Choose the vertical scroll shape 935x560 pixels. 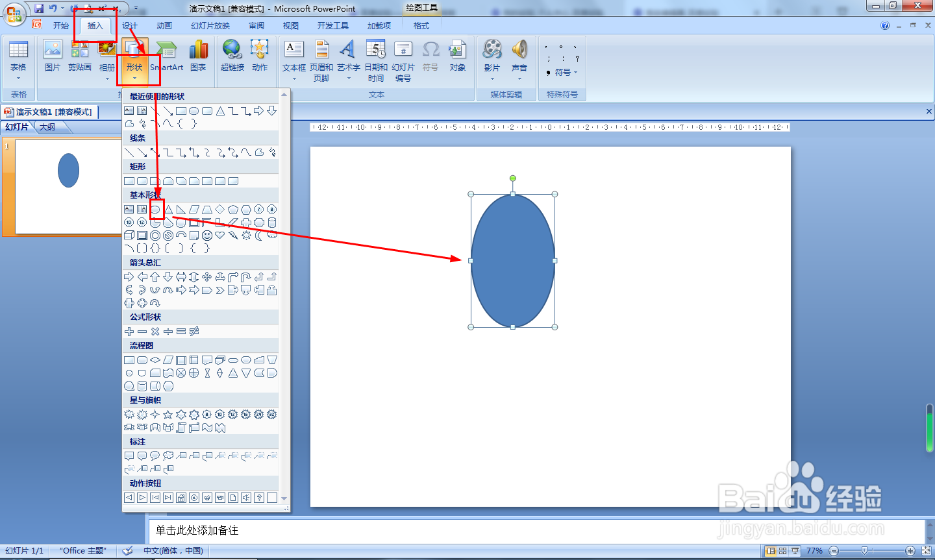[181, 428]
